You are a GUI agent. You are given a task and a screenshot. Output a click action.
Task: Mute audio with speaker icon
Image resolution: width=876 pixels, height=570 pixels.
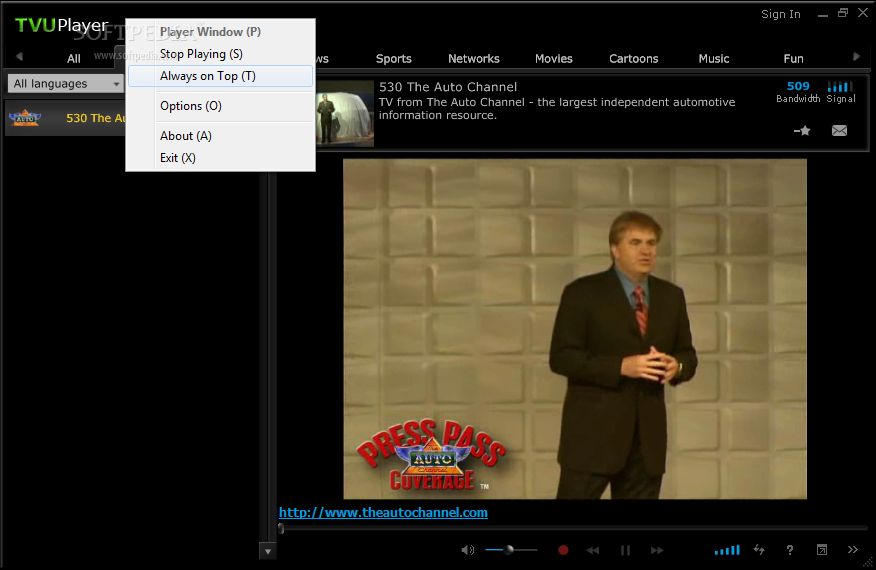point(468,550)
